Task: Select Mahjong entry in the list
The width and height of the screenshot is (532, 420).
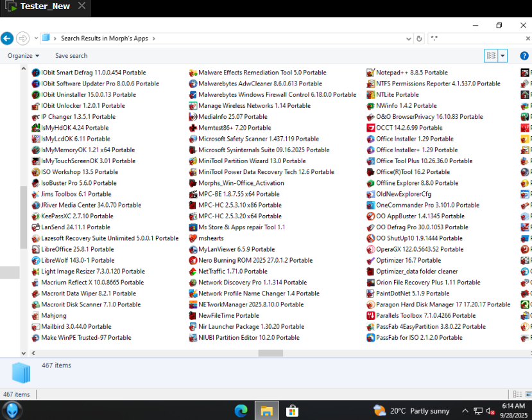Action: [49, 316]
